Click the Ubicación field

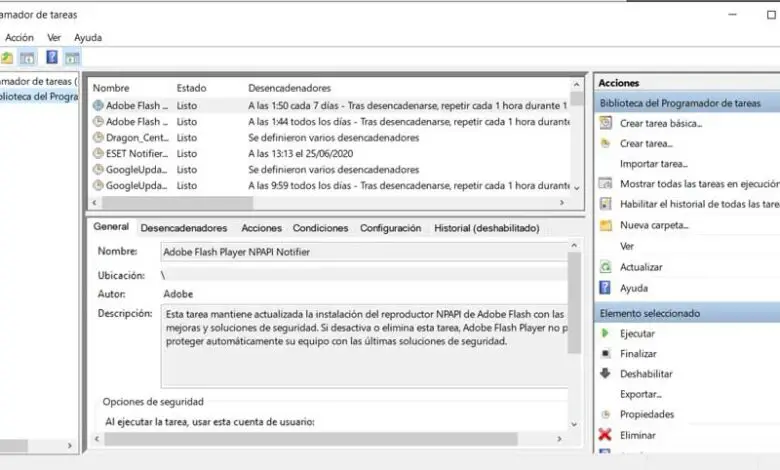364,275
